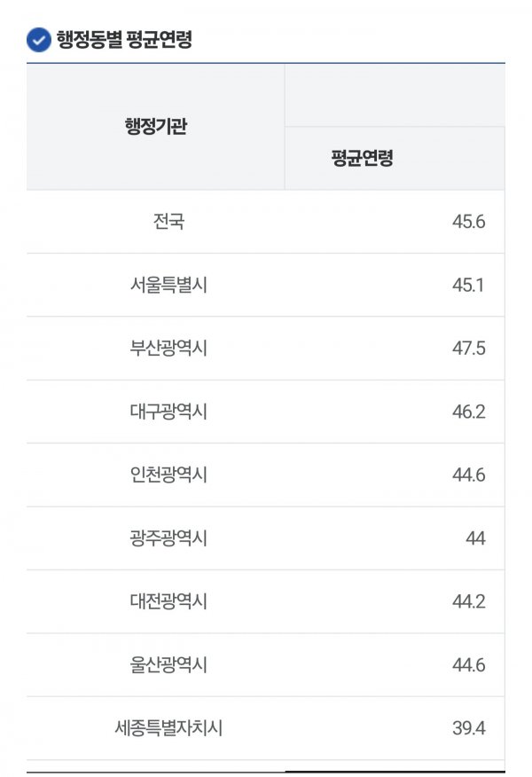
Task: Click Gwangju's 44 average age value
Action: (475, 538)
